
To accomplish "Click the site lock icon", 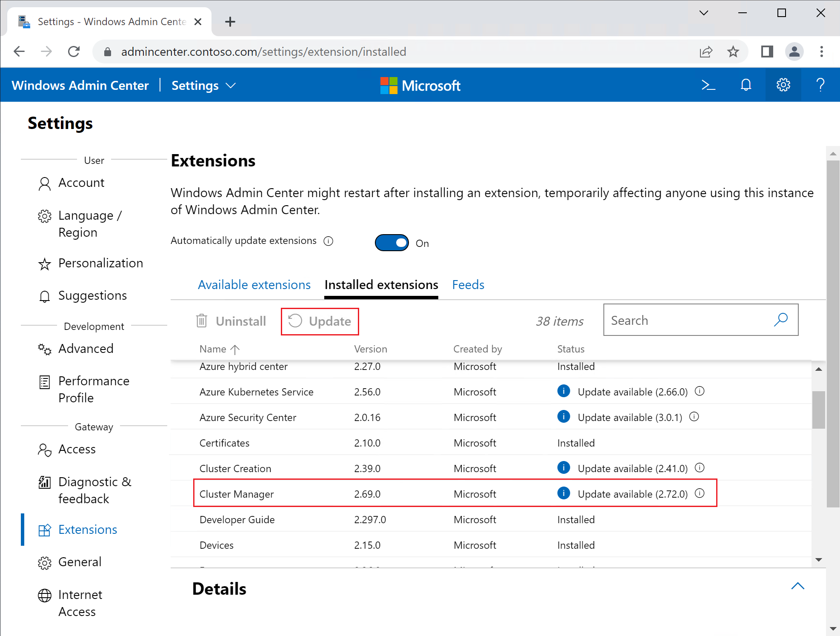I will pos(108,52).
